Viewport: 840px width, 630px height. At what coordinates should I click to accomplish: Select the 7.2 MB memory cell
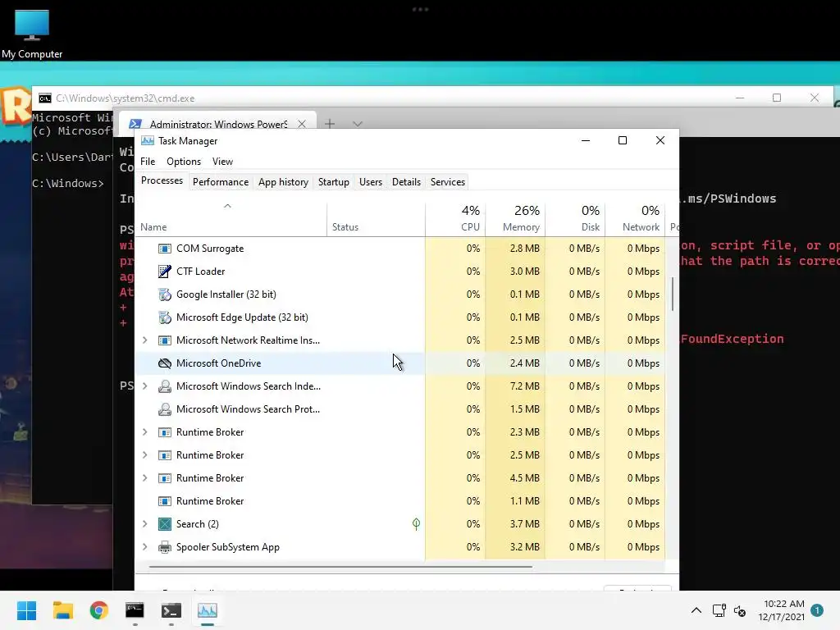(x=515, y=386)
